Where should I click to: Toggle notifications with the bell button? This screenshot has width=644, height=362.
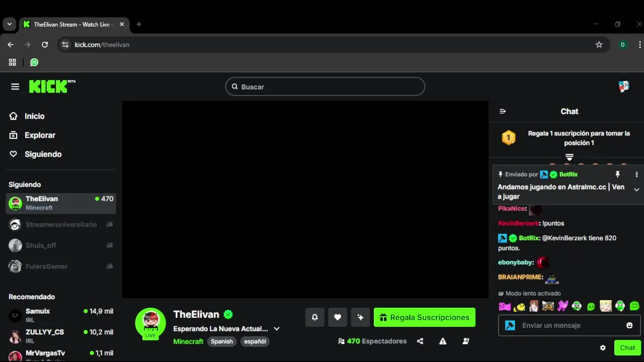315,317
